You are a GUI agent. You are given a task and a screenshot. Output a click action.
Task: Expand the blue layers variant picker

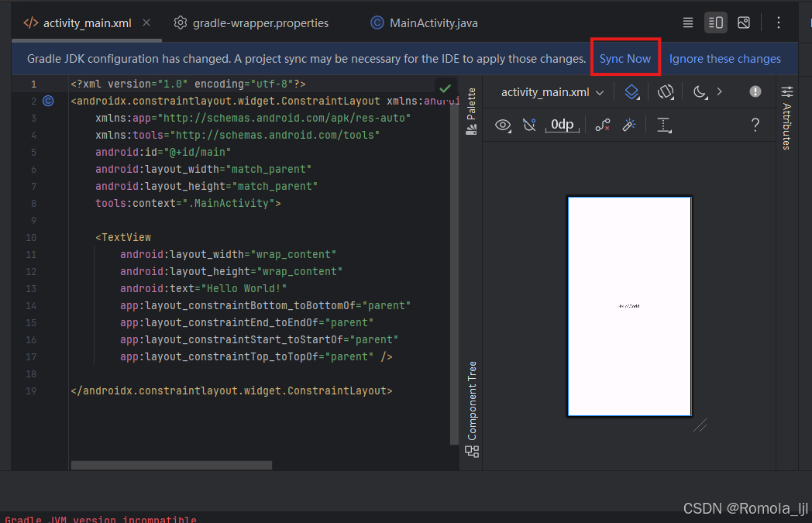point(631,91)
